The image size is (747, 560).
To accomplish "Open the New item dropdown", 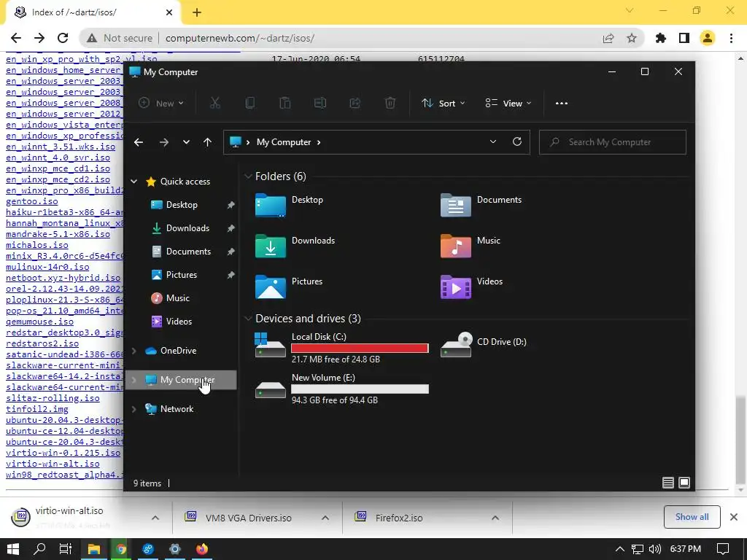I will coord(161,104).
